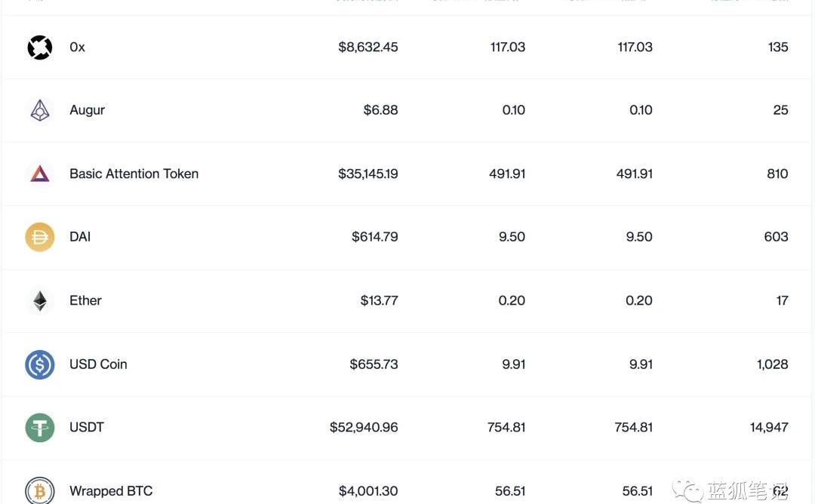This screenshot has height=504, width=815.
Task: Open the 0x market name link
Action: (x=77, y=48)
